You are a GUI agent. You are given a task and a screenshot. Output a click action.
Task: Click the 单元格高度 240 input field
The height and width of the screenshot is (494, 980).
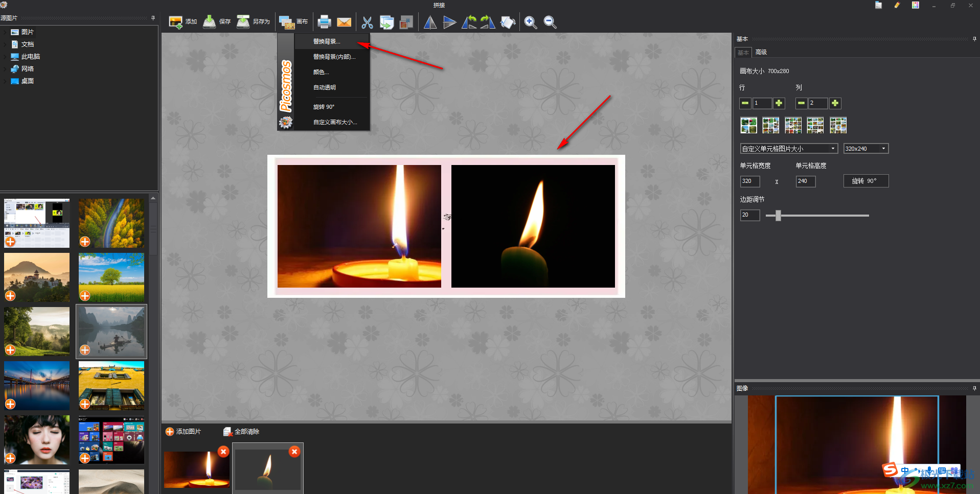pos(806,181)
